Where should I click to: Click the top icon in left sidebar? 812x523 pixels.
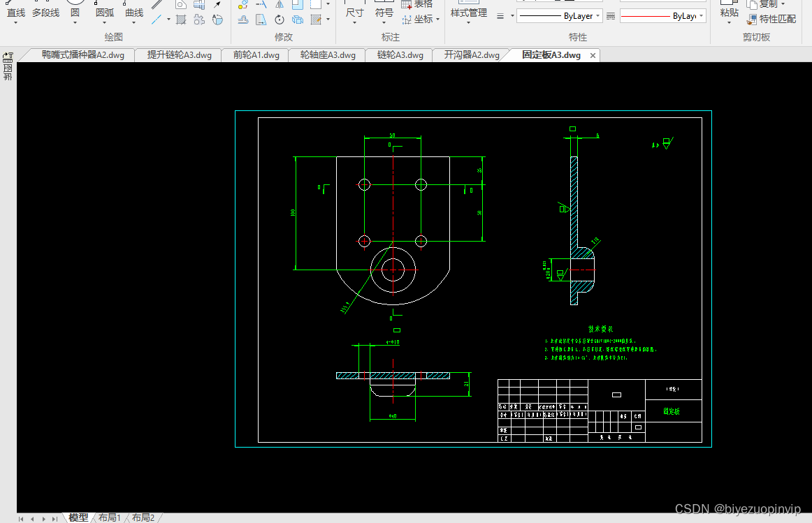pyautogui.click(x=8, y=57)
